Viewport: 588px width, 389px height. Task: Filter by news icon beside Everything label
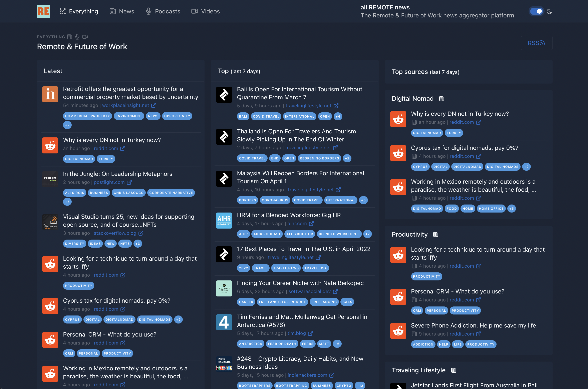(70, 37)
